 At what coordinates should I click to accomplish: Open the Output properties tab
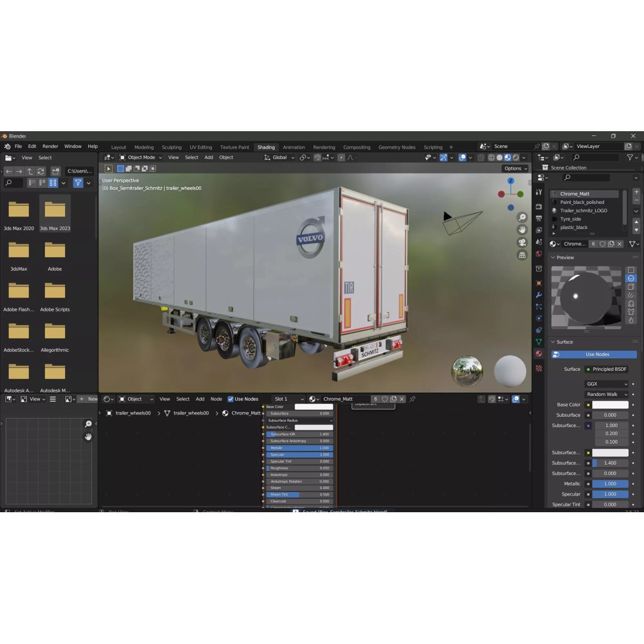point(539,218)
